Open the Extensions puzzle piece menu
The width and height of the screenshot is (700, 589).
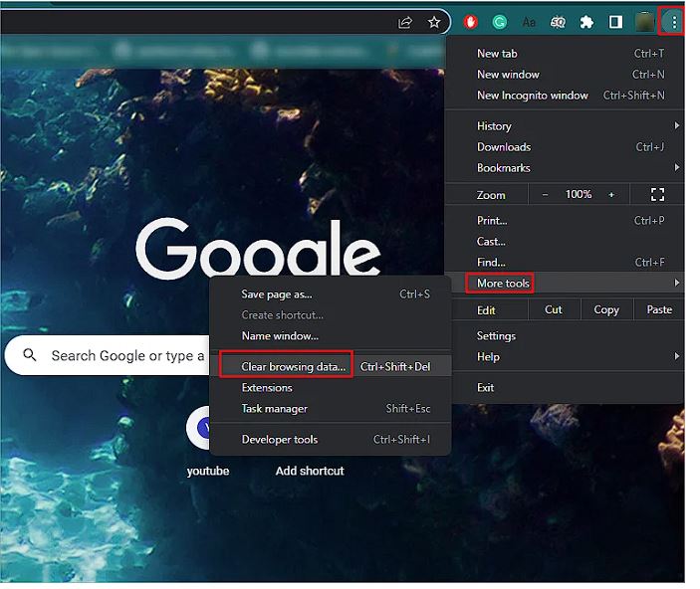pyautogui.click(x=586, y=22)
